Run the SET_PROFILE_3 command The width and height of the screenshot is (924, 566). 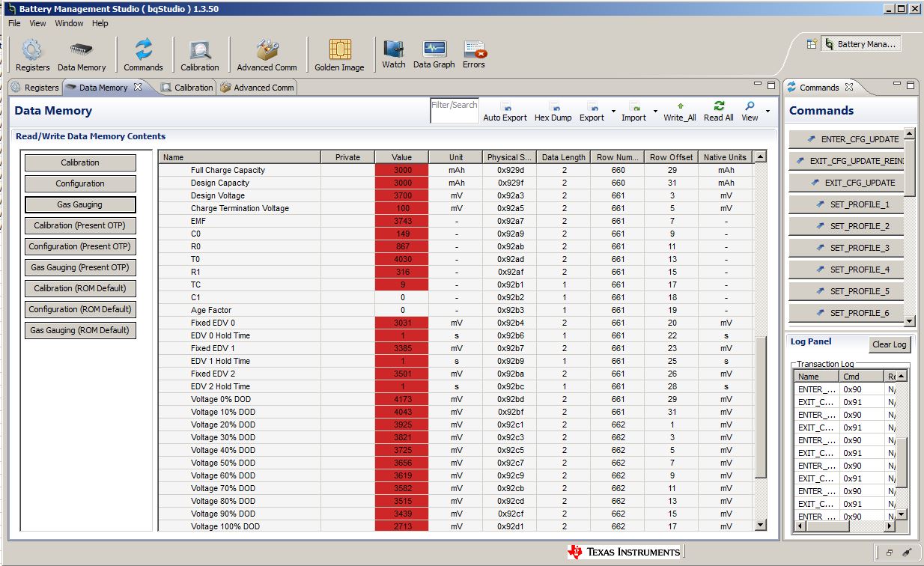852,248
